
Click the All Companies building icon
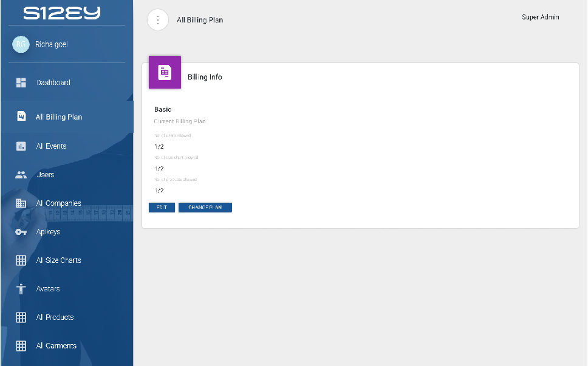pos(21,203)
